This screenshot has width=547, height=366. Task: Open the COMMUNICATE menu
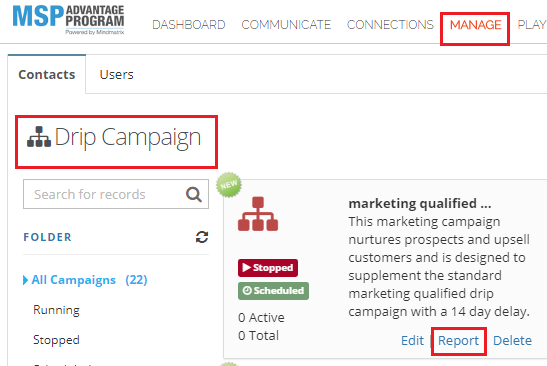(x=286, y=25)
